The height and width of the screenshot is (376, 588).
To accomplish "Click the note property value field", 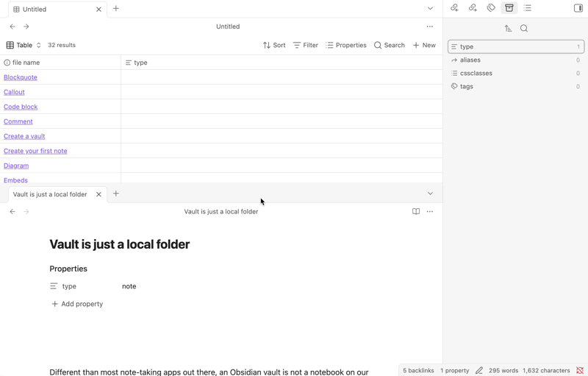I will pyautogui.click(x=129, y=286).
